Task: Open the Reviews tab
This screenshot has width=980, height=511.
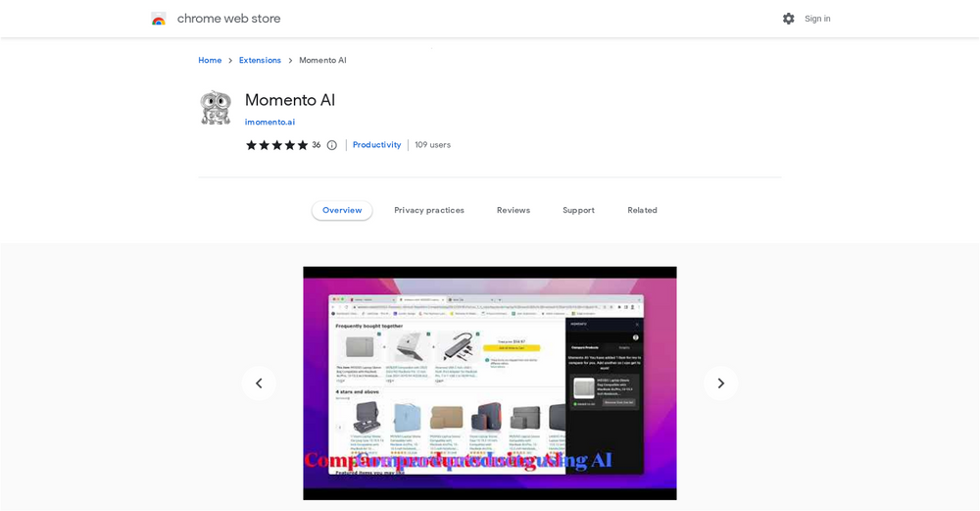Action: point(514,210)
